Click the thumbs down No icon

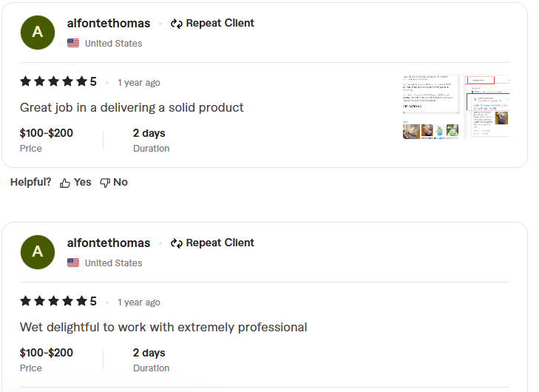[x=105, y=183]
